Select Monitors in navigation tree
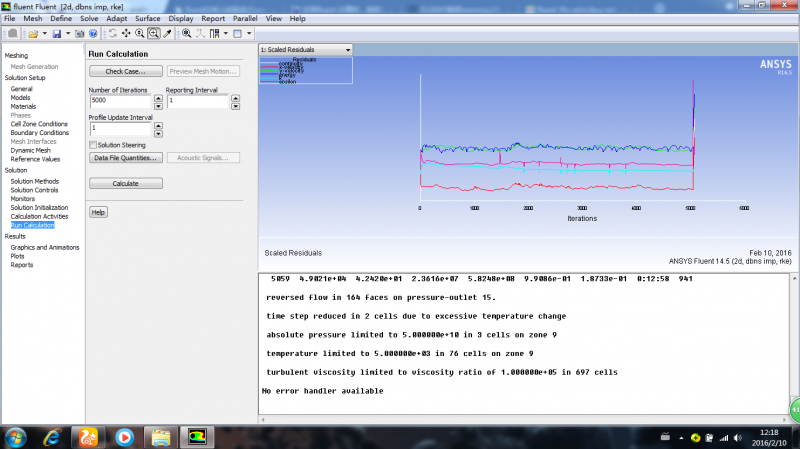 (23, 198)
